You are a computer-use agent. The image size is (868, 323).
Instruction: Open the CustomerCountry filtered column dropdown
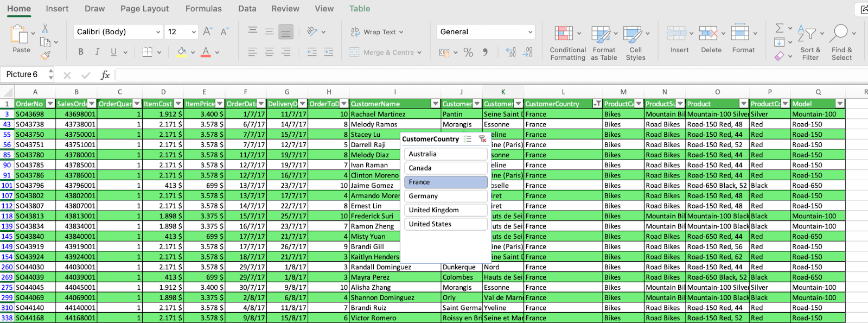coord(597,104)
